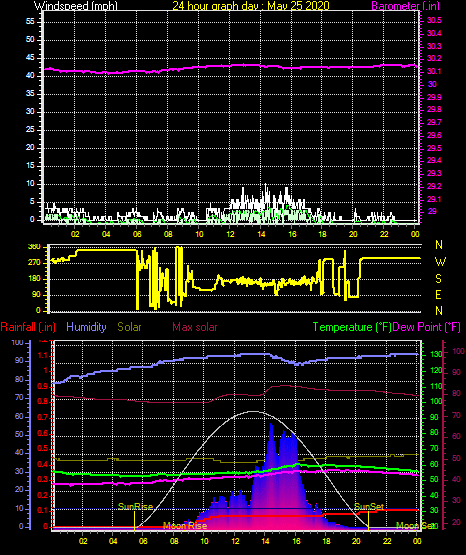Click the Moon Set marker label

415,526
